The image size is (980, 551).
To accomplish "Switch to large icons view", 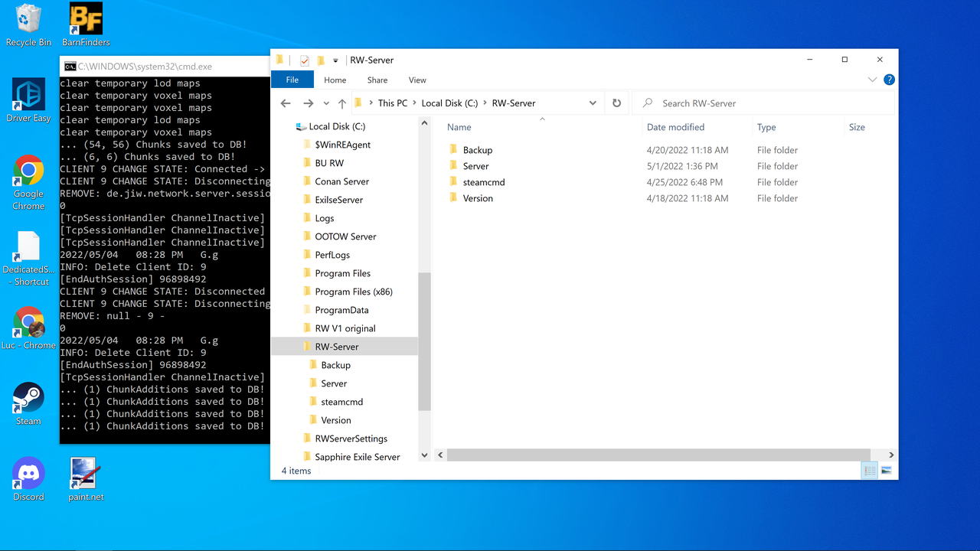I will (x=887, y=471).
